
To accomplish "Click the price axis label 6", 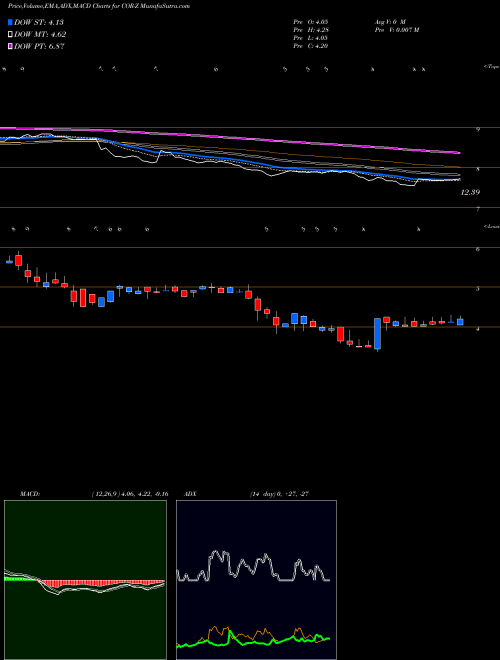I will click(x=478, y=249).
